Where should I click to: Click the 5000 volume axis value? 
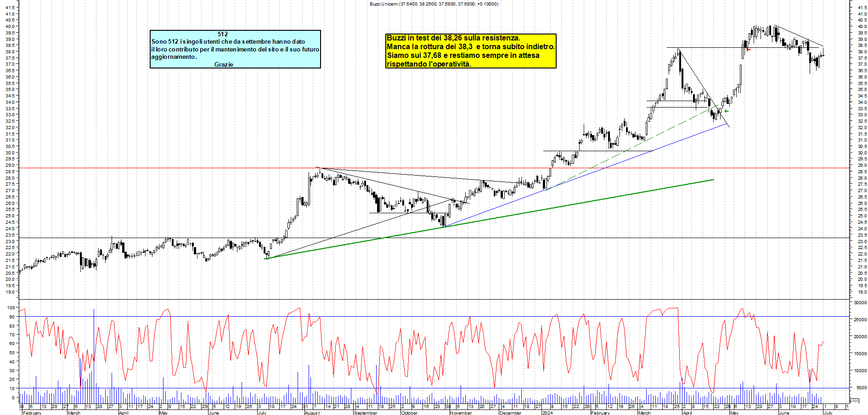[861, 387]
